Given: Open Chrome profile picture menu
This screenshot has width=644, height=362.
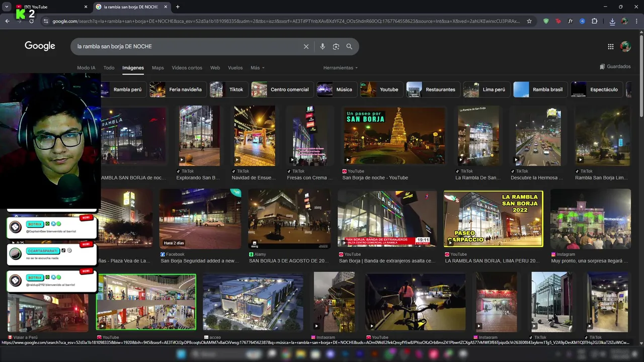Looking at the screenshot, I should pyautogui.click(x=624, y=21).
